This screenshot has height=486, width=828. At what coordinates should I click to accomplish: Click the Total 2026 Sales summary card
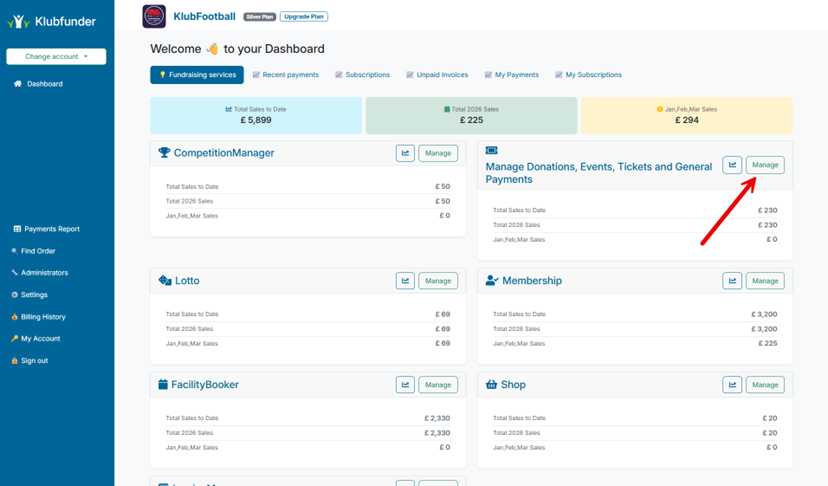(x=472, y=116)
